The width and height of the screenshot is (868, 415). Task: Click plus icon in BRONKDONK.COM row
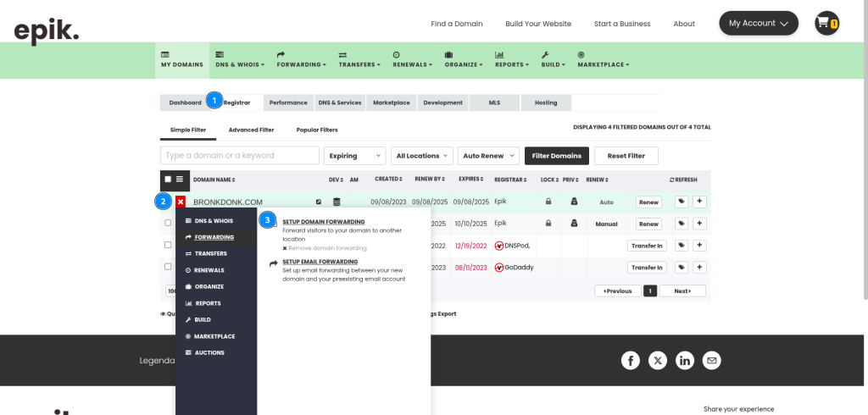click(699, 202)
